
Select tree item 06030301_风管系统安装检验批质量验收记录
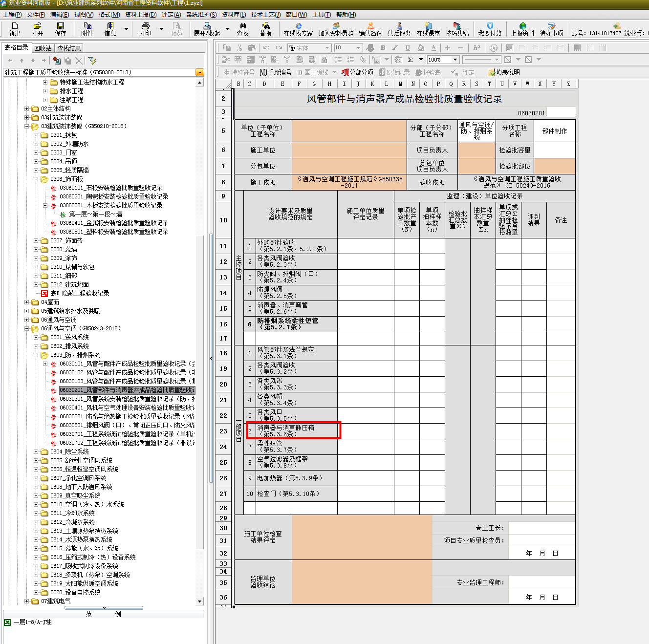pos(127,399)
